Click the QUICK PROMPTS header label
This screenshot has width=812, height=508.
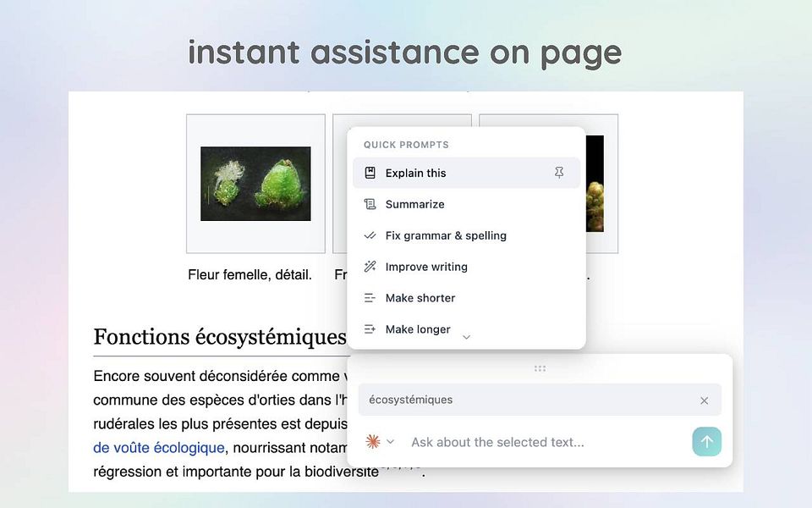406,145
